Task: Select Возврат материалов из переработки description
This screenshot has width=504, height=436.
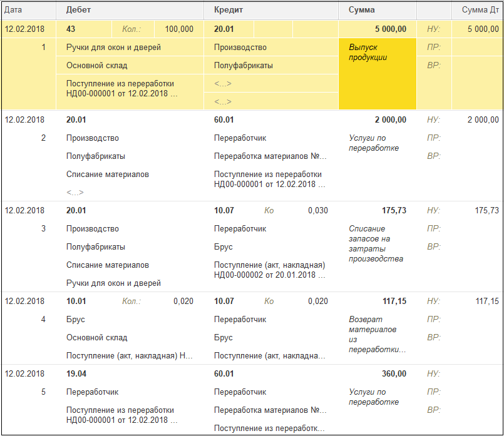Action: 377,334
